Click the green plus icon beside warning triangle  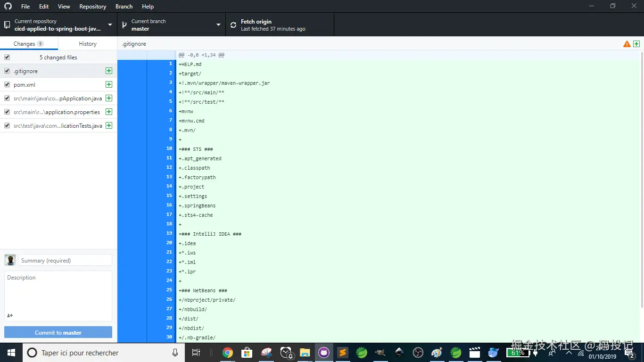coord(636,44)
